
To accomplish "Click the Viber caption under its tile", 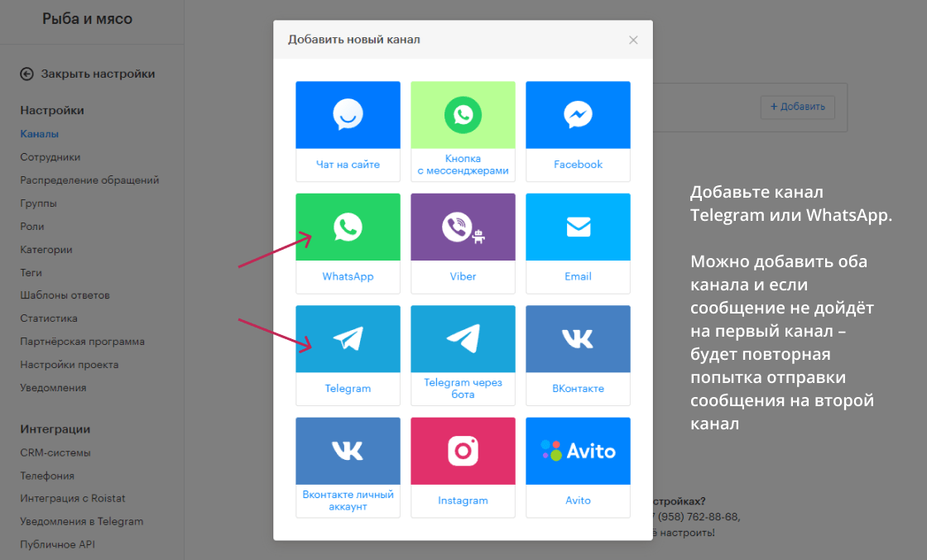I will pyautogui.click(x=463, y=276).
